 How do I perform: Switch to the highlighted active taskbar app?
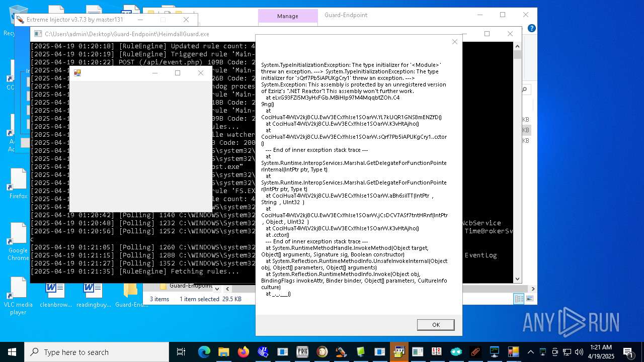399,352
